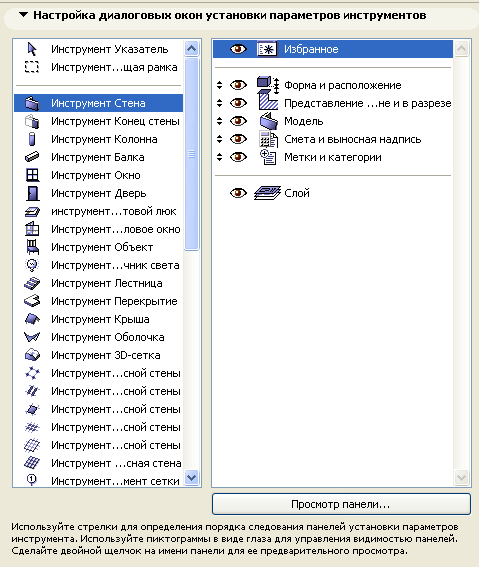Screen dimensions: 479x567
Task: Choose the Object tool chair icon
Action: click(x=33, y=247)
